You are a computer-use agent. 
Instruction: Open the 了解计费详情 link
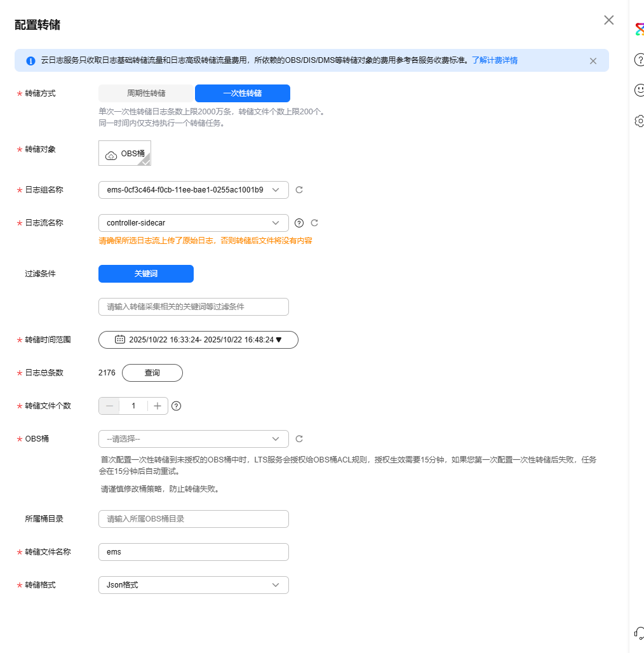pos(495,60)
